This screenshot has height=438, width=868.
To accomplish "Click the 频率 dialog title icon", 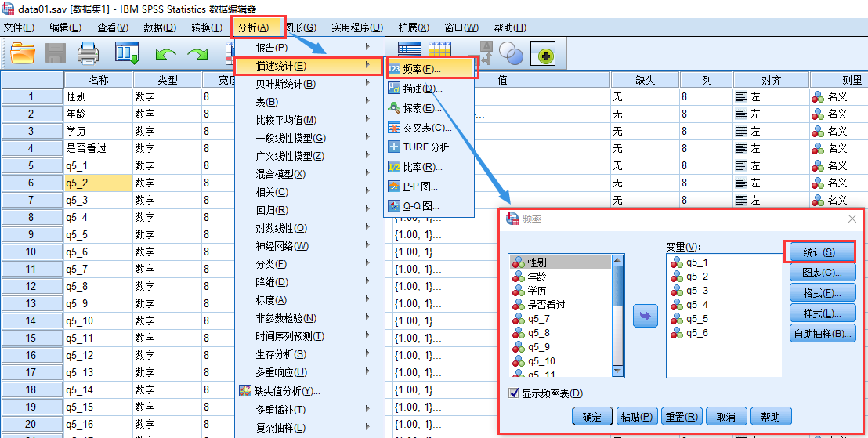I will coord(512,219).
